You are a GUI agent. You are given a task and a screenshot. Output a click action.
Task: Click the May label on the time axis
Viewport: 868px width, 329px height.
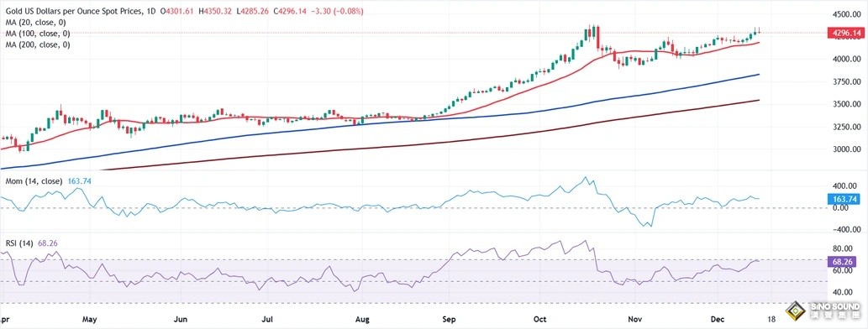[90, 320]
